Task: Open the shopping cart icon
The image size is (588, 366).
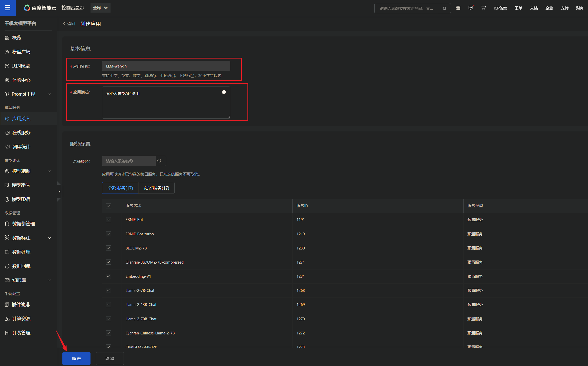Action: (483, 8)
